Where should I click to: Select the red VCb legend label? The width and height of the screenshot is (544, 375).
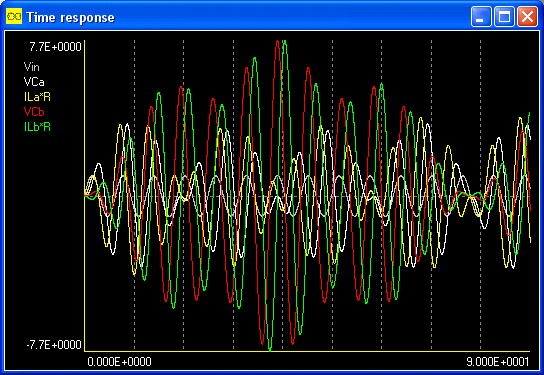[34, 112]
